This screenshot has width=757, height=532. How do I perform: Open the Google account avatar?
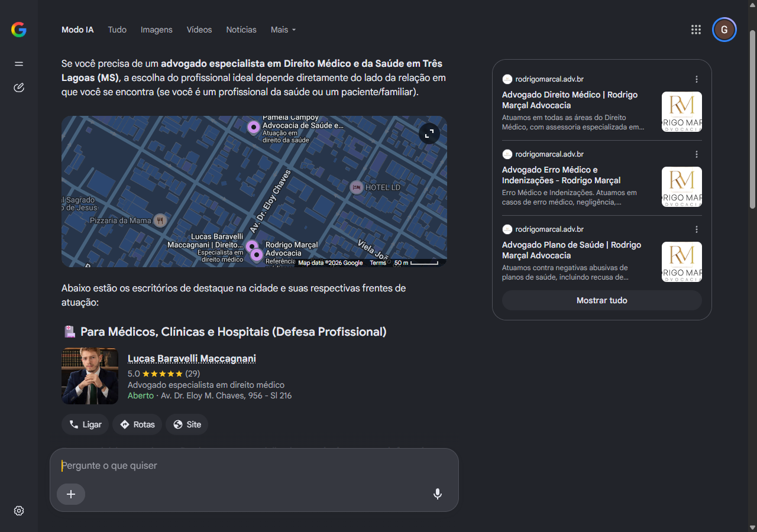pos(724,30)
